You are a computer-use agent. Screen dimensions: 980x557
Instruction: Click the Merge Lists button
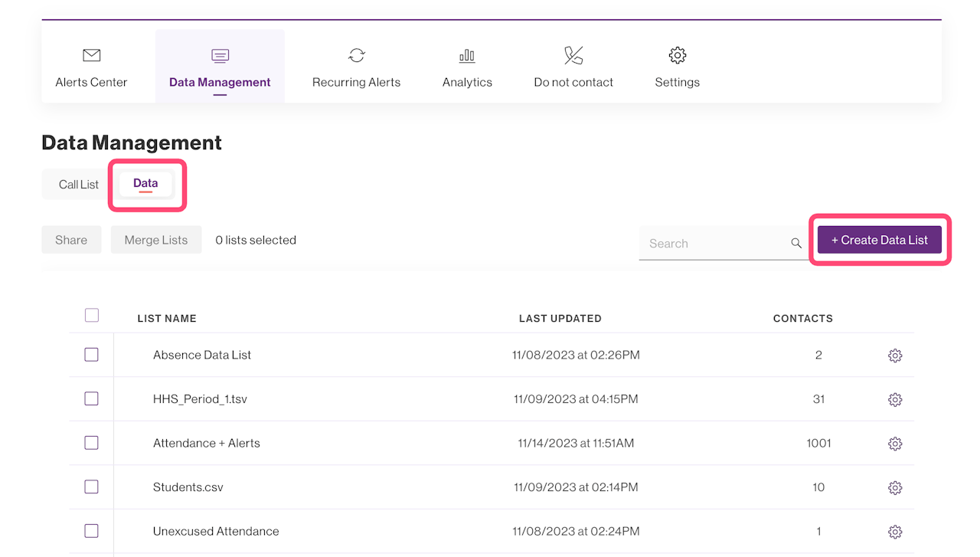156,240
